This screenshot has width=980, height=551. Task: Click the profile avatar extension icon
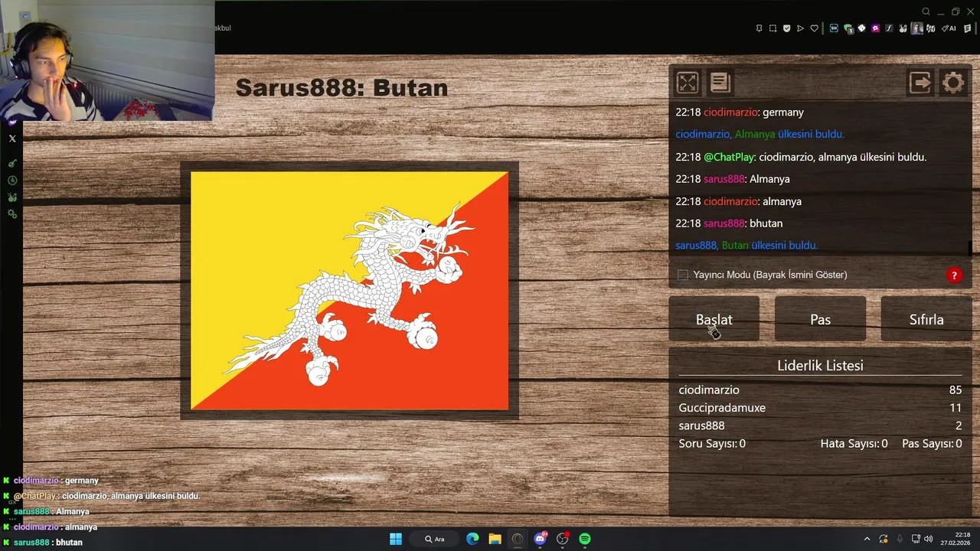(916, 29)
